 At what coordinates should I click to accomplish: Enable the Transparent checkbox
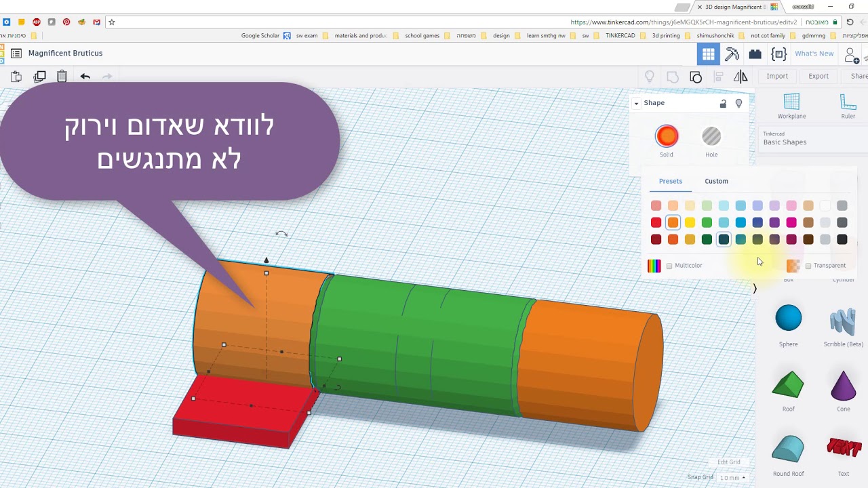[808, 266]
